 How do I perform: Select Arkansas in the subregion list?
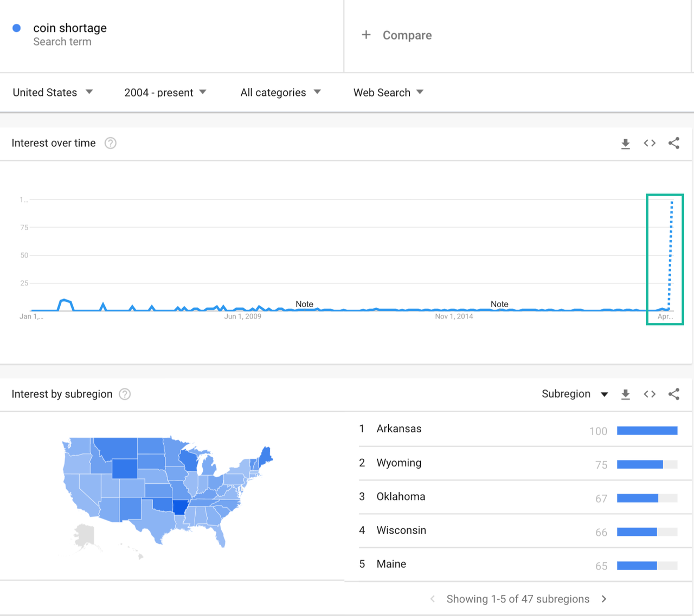[399, 429]
